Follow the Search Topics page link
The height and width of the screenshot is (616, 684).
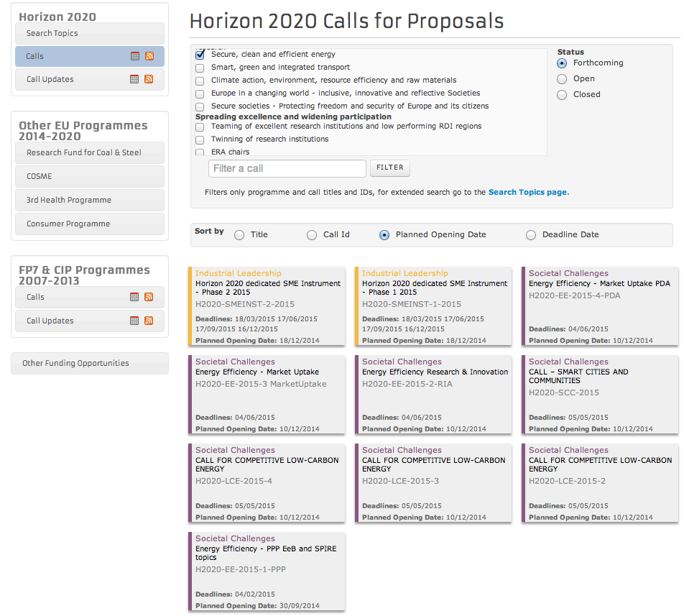(x=528, y=193)
